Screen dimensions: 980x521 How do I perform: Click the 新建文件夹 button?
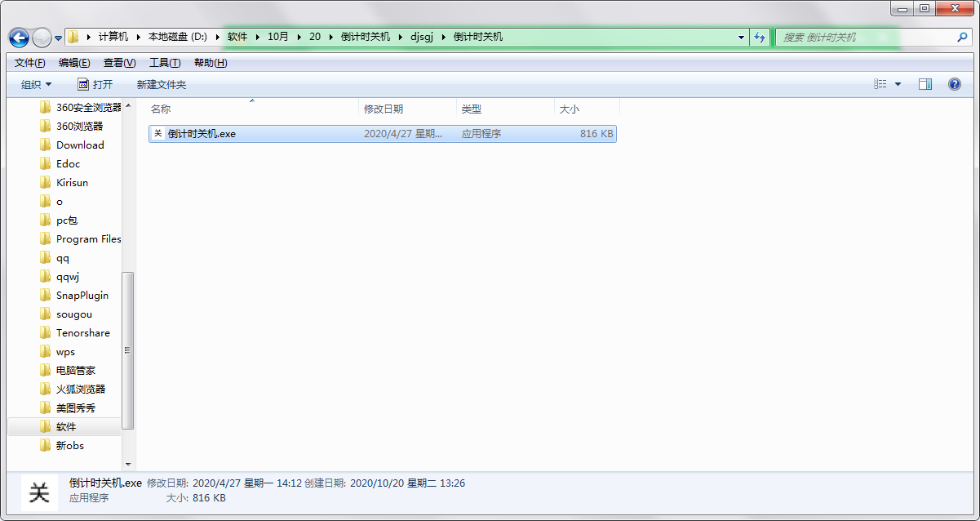click(162, 85)
